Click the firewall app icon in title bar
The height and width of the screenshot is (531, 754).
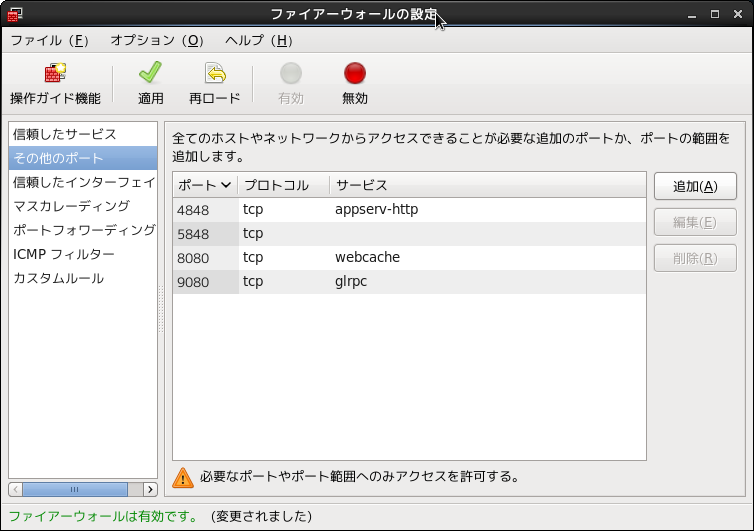(15, 14)
